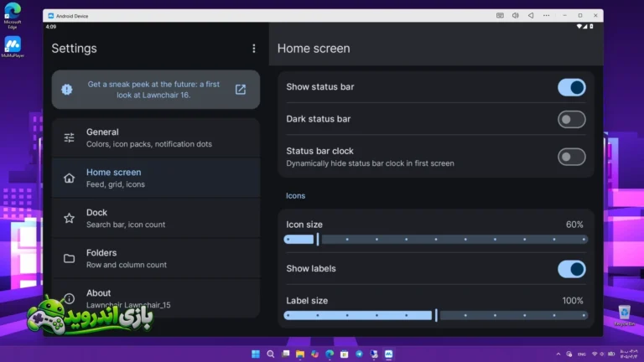Click the Icons section header

(x=296, y=196)
